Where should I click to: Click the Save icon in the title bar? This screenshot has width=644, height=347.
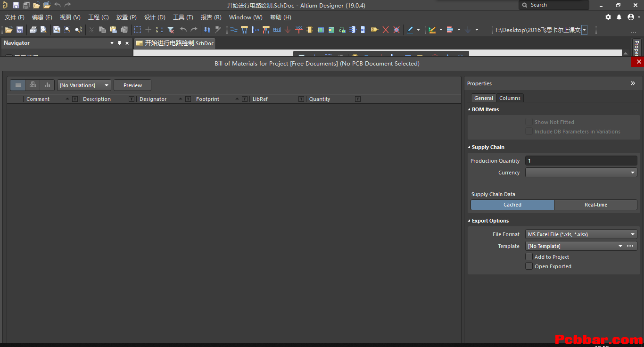[16, 5]
